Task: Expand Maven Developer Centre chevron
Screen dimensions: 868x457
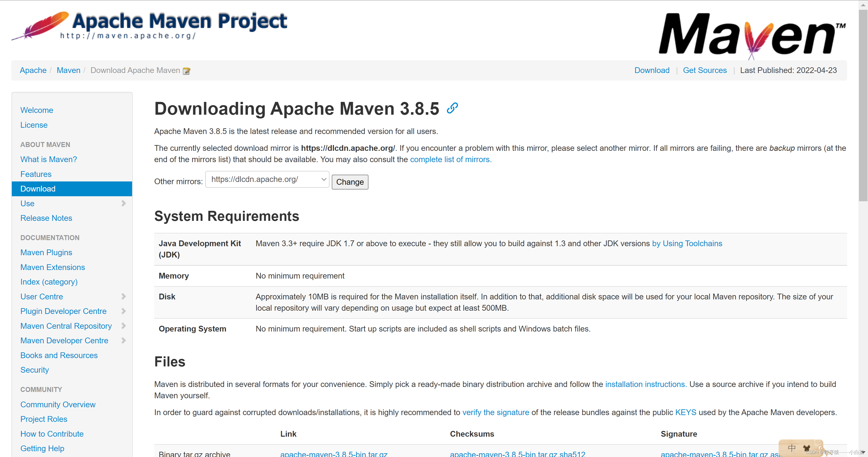Action: (123, 341)
